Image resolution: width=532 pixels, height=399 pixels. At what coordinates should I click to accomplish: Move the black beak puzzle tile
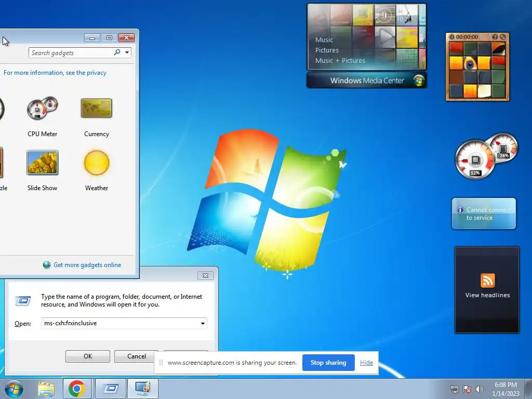pyautogui.click(x=498, y=49)
